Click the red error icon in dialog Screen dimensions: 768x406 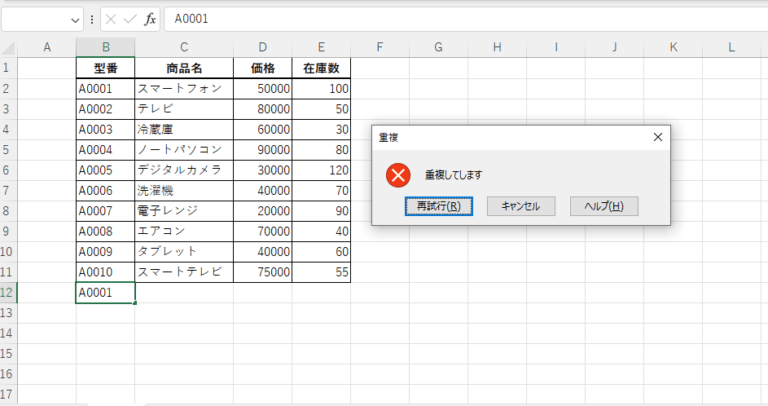pyautogui.click(x=398, y=175)
